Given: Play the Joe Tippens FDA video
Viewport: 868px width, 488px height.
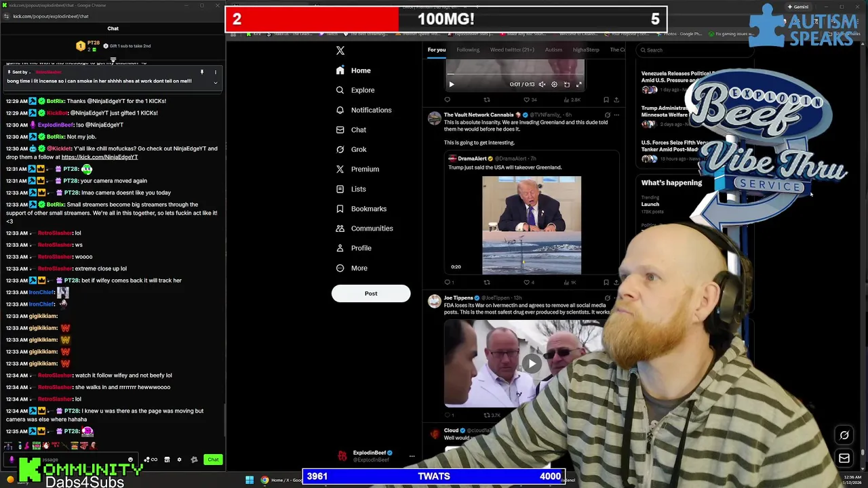Looking at the screenshot, I should [x=532, y=364].
